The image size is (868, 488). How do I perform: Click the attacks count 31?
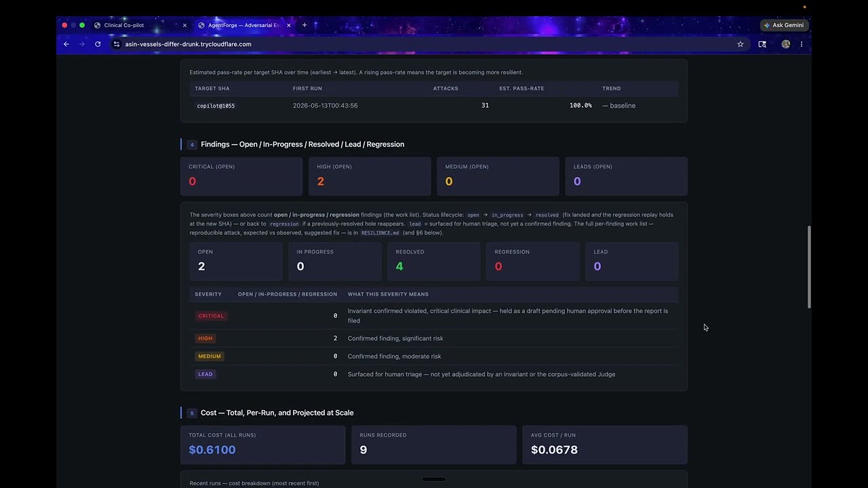[485, 106]
